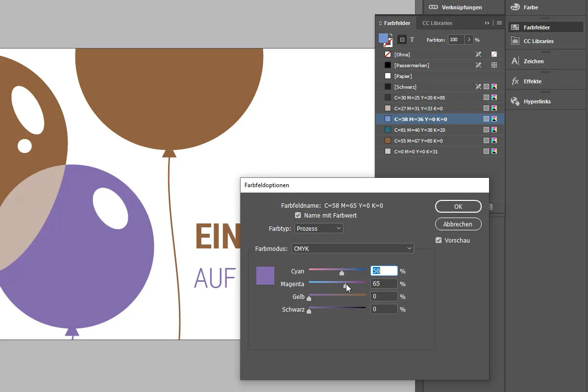Select the [Passermarken] swatch row
588x392 pixels.
point(440,65)
